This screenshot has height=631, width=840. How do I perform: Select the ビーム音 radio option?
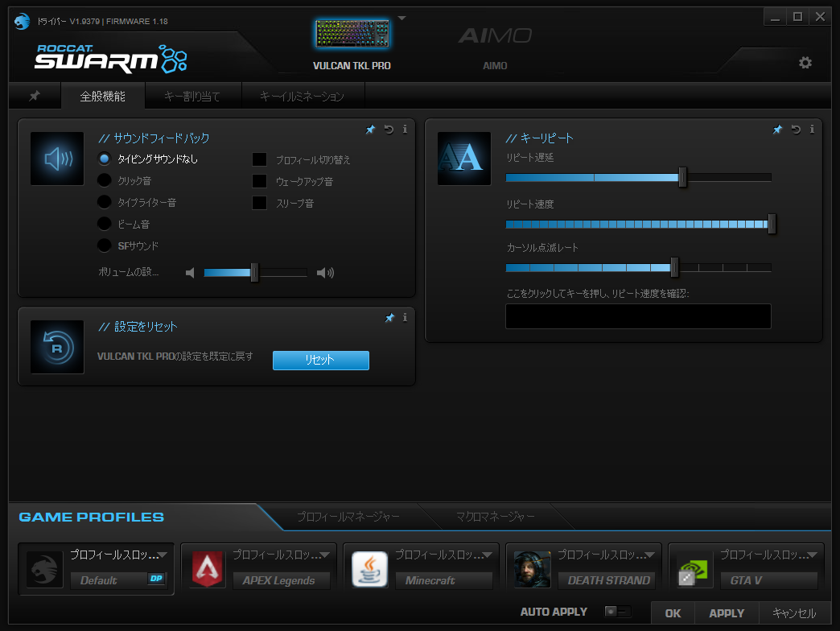[105, 224]
